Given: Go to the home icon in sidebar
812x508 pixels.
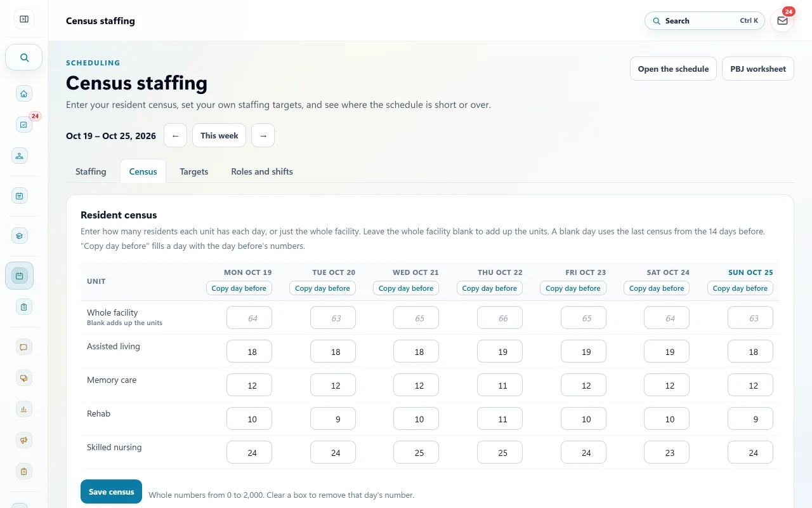Looking at the screenshot, I should point(23,94).
